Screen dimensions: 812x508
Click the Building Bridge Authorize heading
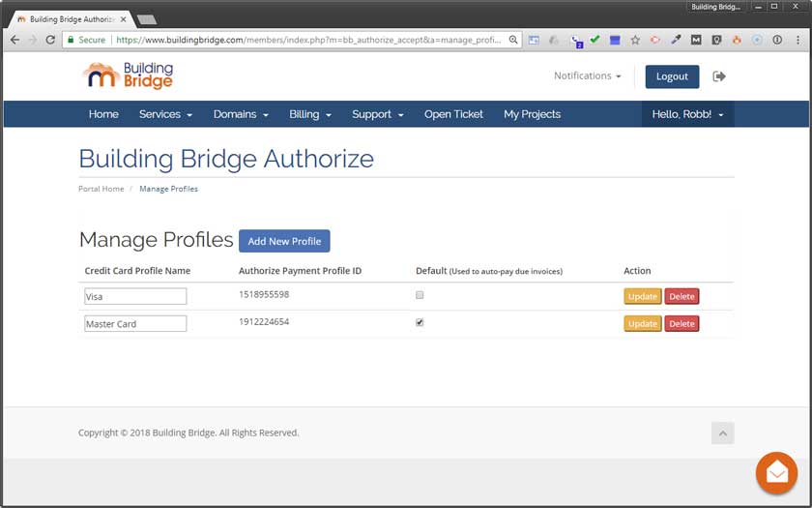click(226, 159)
